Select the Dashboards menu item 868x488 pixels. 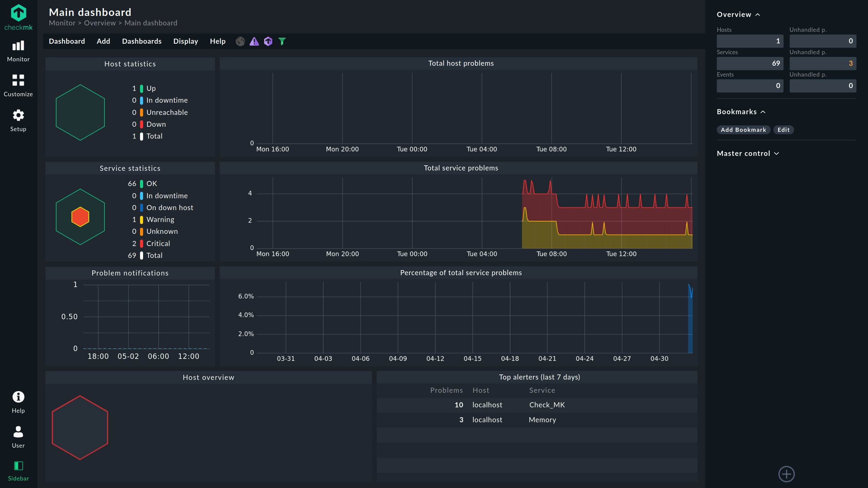click(x=142, y=41)
